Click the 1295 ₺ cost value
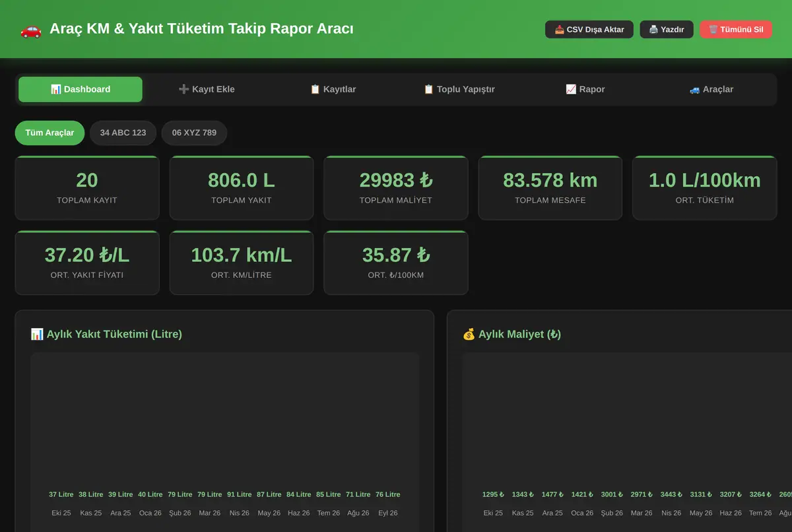 (493, 494)
